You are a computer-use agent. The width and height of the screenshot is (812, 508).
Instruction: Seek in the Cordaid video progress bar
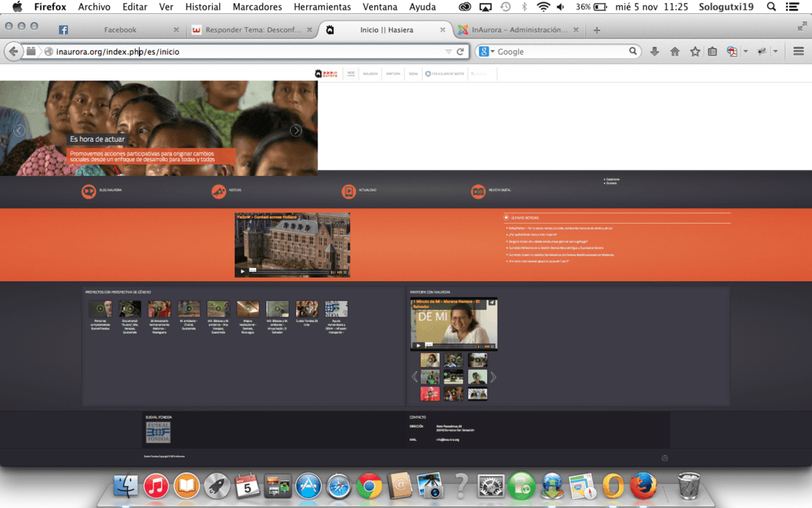[x=292, y=271]
